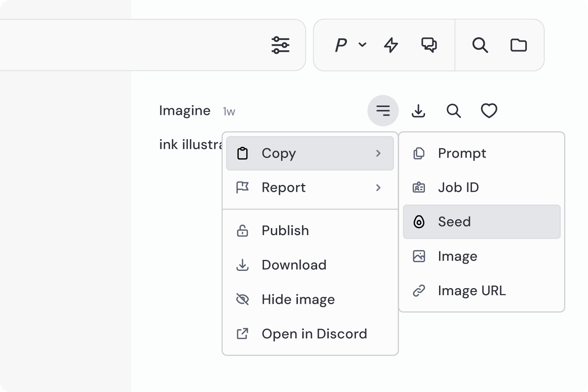Toggle Publish for this image
The image size is (588, 392).
tap(285, 230)
